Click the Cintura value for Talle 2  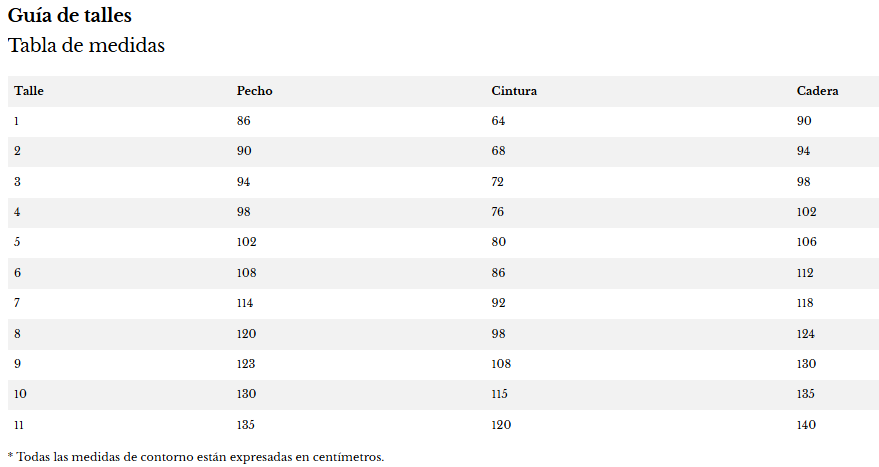click(x=498, y=151)
